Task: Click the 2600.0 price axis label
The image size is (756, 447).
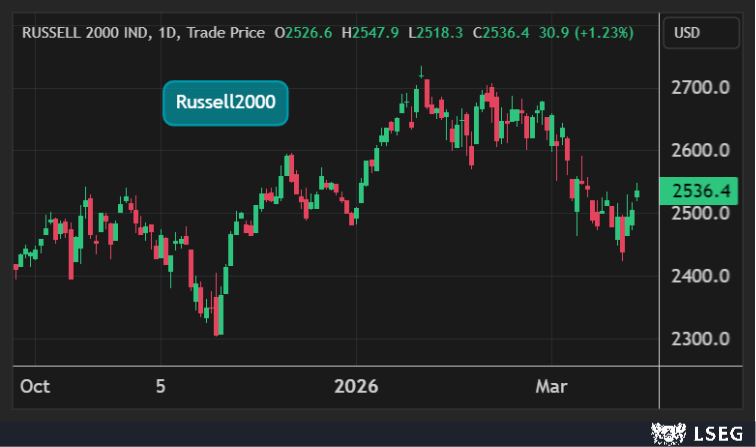Action: click(x=700, y=151)
